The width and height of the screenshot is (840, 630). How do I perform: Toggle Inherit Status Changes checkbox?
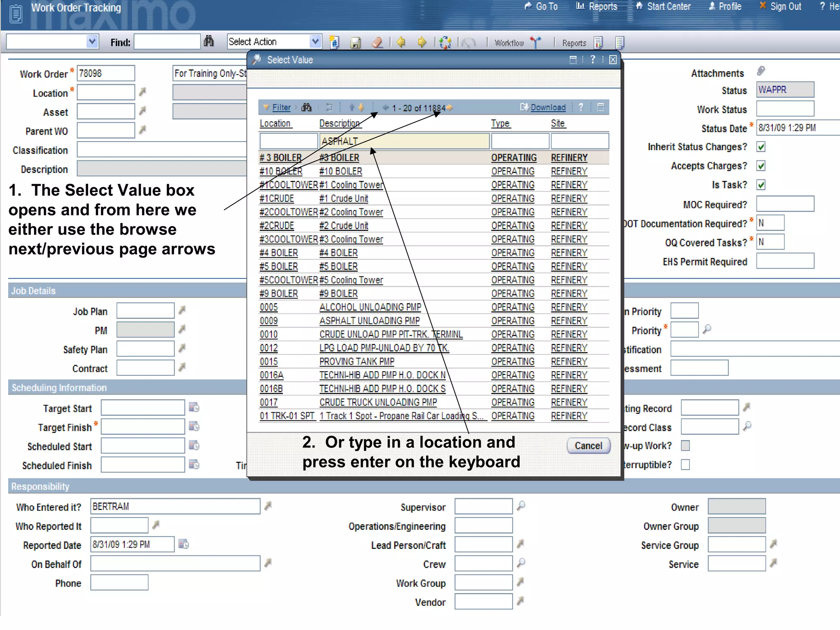pyautogui.click(x=761, y=147)
